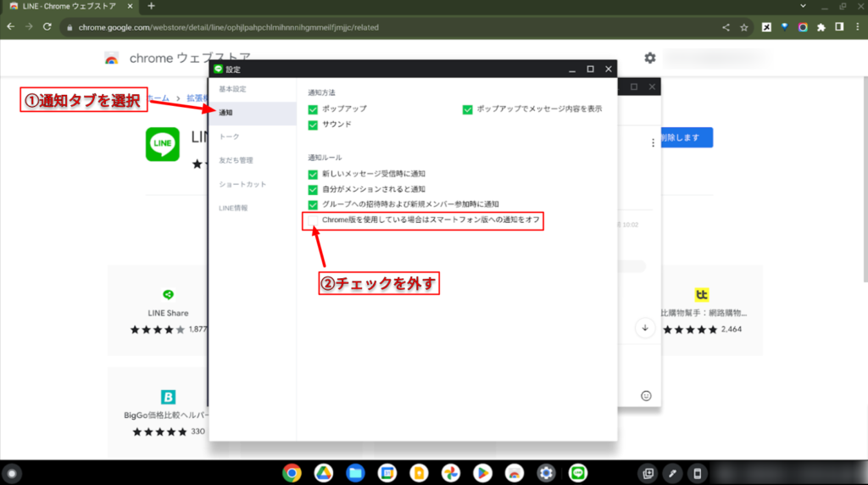Open the Google Drive shelf icon

point(322,473)
